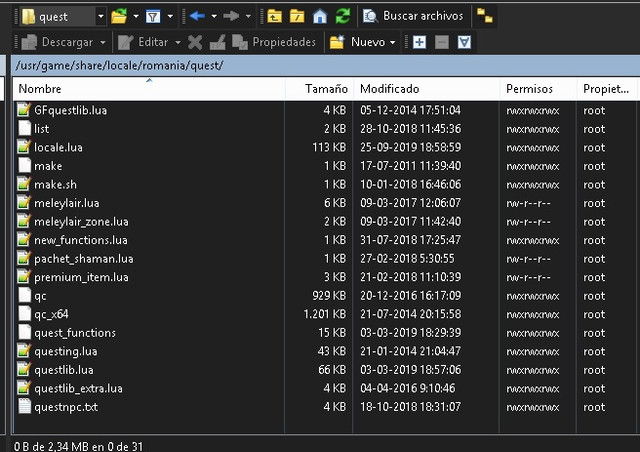Select the file named make
Viewport: 640px width, 452px height.
pos(48,166)
